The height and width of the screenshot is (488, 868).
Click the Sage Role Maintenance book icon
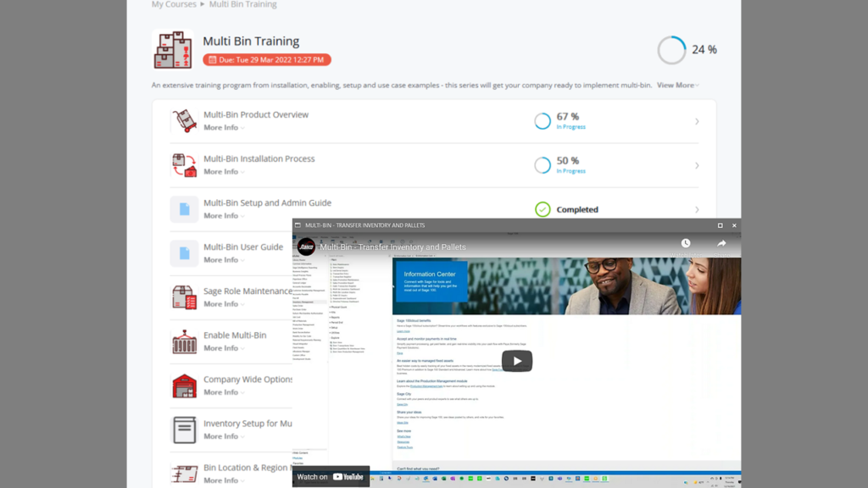(183, 297)
